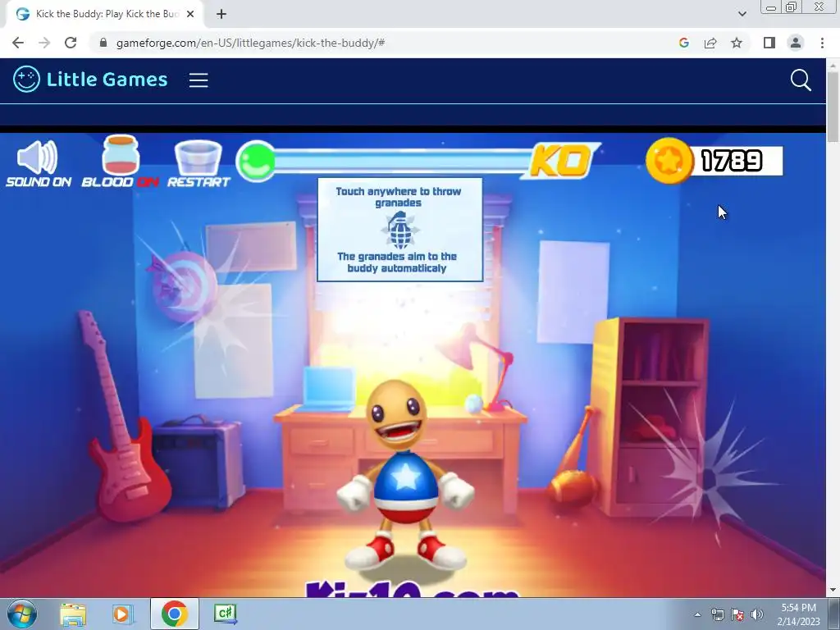This screenshot has width=840, height=630.
Task: Open Chrome three-dot menu
Action: click(822, 43)
